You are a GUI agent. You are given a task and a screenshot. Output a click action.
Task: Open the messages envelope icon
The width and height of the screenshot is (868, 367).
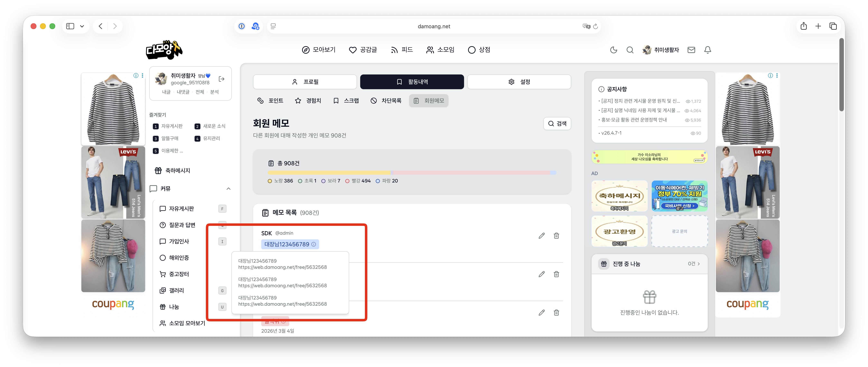click(691, 50)
